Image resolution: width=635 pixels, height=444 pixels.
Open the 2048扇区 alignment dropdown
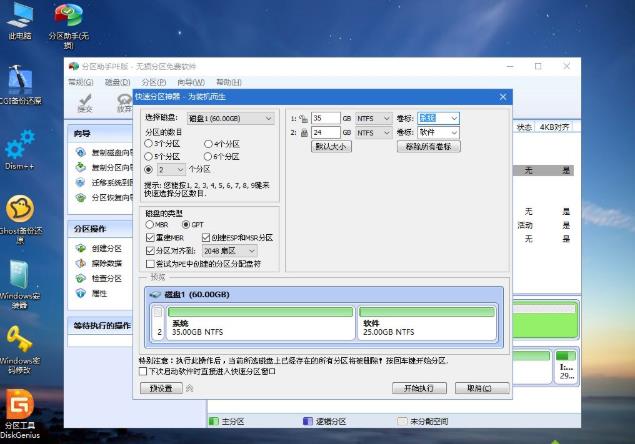pyautogui.click(x=230, y=251)
